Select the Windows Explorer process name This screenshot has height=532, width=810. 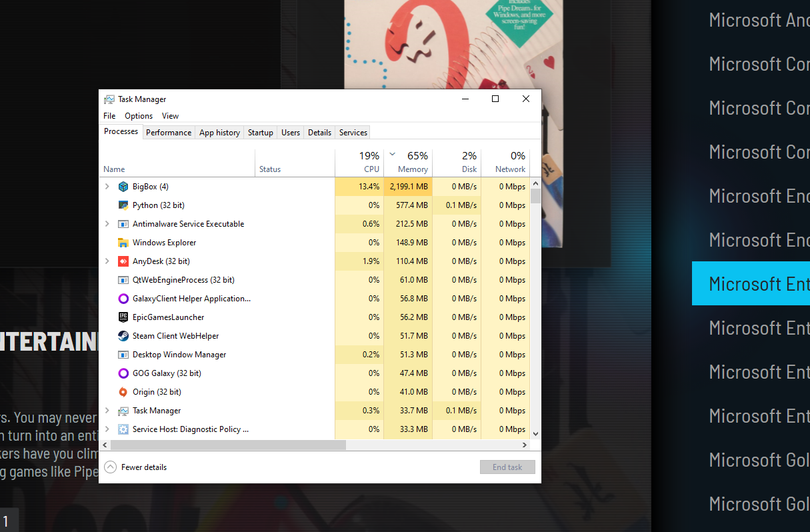[164, 243]
